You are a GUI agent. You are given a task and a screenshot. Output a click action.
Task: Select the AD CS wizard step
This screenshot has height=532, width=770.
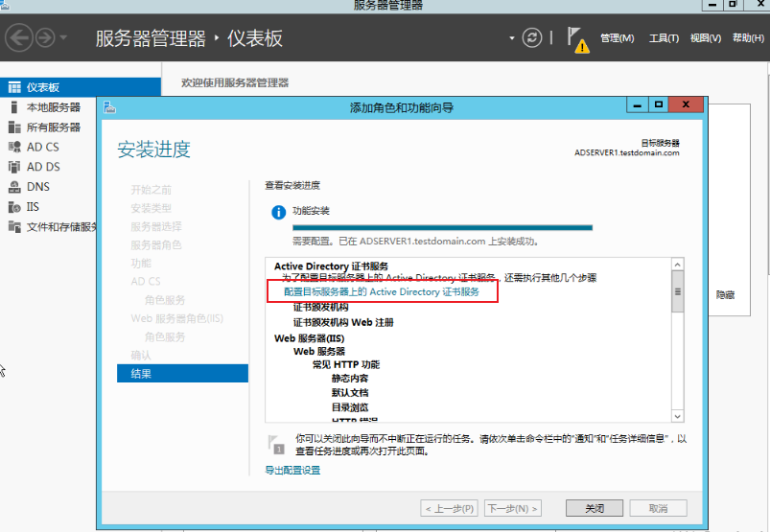[146, 281]
